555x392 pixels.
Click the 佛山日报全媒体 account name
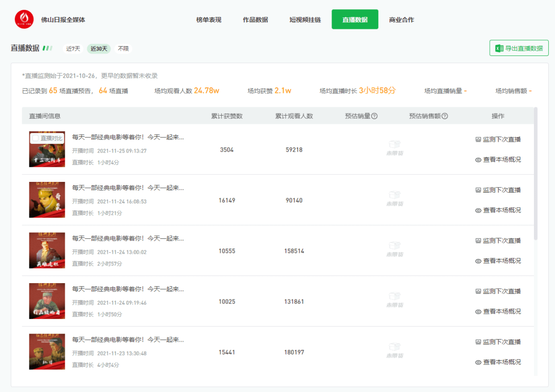click(63, 20)
